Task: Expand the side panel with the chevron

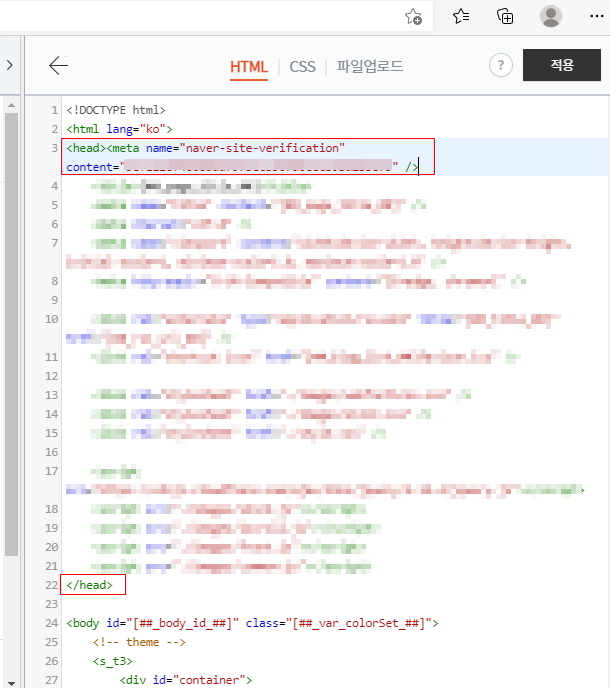Action: click(x=10, y=65)
